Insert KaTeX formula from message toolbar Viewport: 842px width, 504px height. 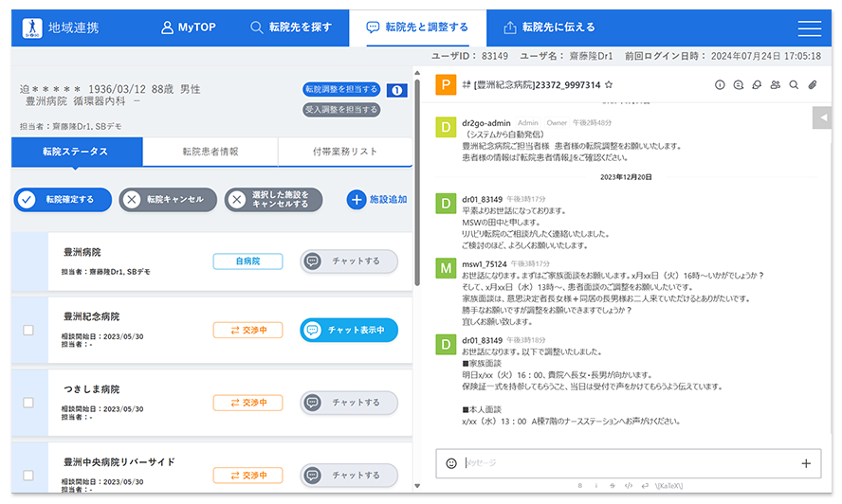point(669,486)
